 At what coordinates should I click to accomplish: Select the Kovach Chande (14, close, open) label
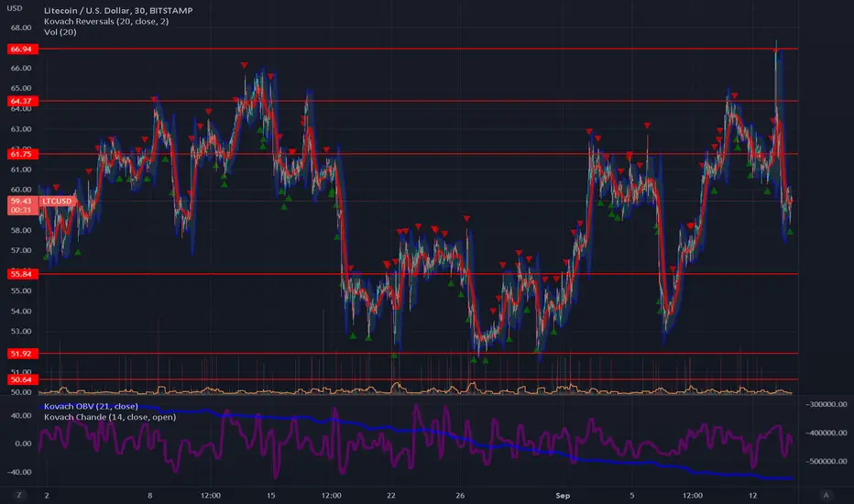(110, 417)
